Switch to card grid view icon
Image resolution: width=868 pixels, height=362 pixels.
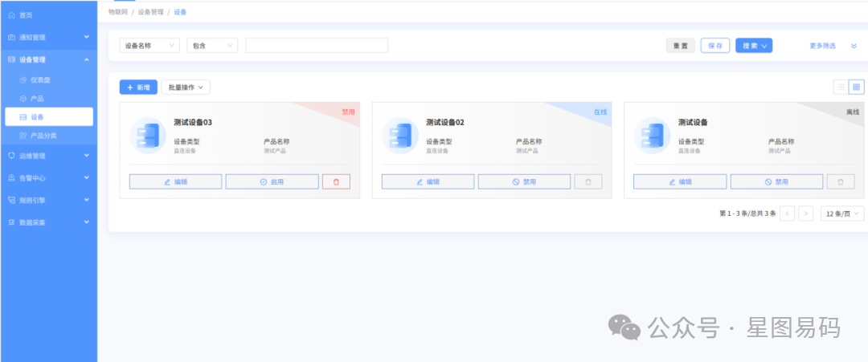(857, 87)
